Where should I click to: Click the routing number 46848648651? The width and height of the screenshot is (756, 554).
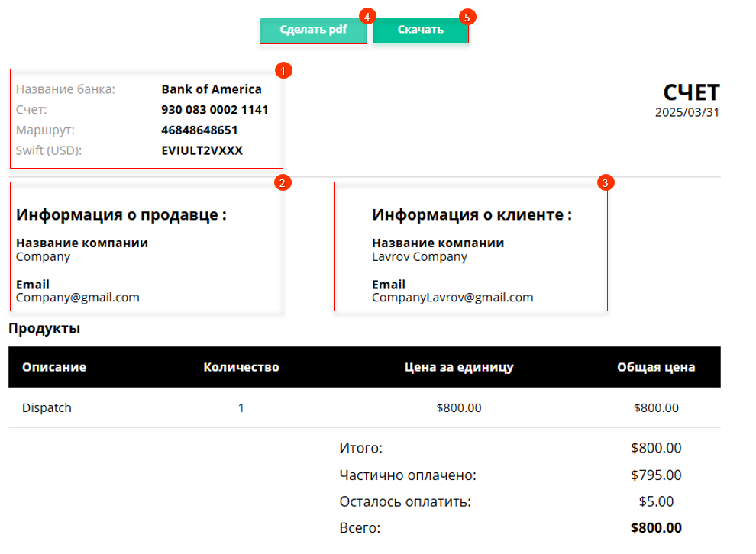(199, 130)
